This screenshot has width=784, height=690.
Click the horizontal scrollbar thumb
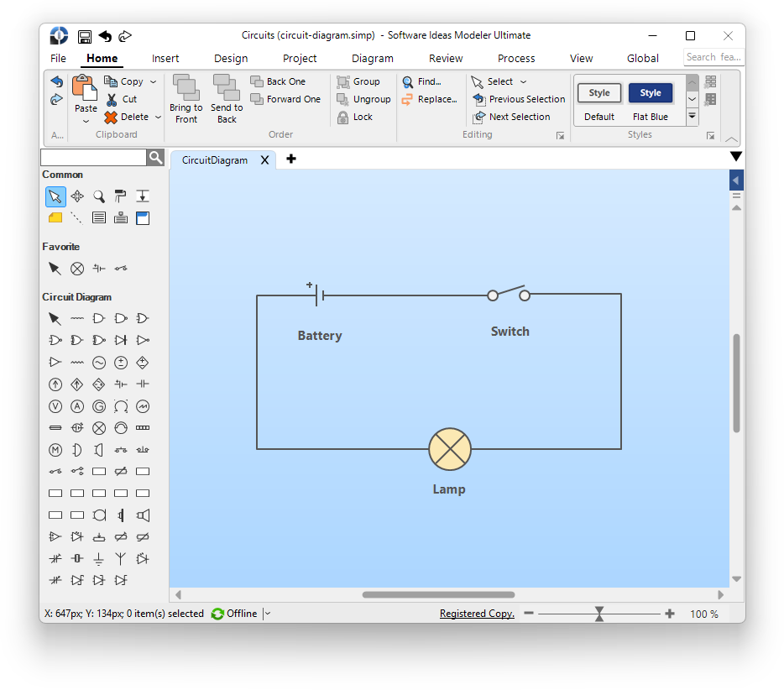(x=438, y=595)
